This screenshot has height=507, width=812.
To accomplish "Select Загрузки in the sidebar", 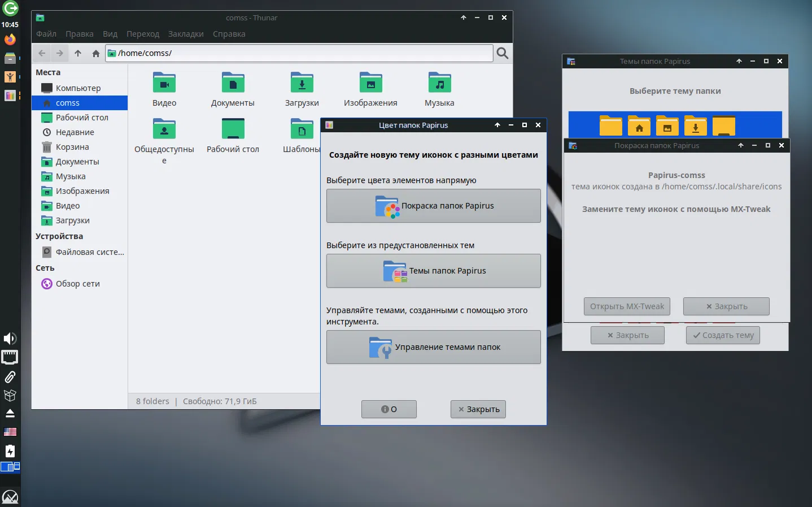I will pos(80,220).
